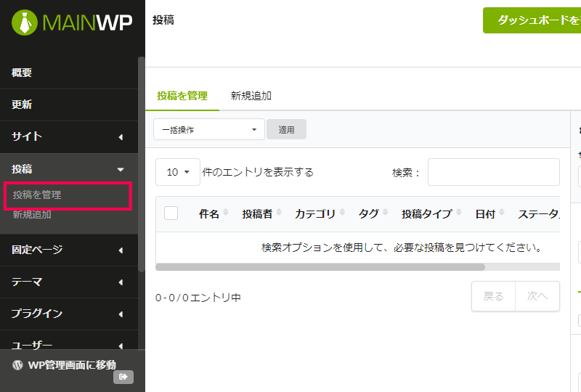The width and height of the screenshot is (581, 392).
Task: Sort by カテゴリ column arrows
Action: (x=342, y=213)
